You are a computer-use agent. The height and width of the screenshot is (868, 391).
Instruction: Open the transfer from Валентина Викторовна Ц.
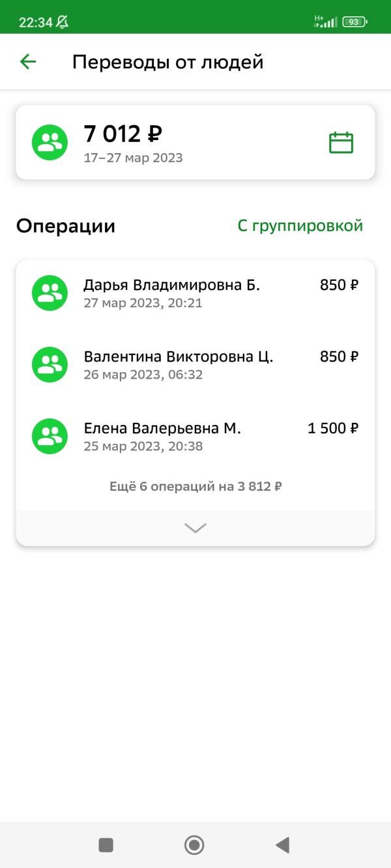[x=195, y=365]
